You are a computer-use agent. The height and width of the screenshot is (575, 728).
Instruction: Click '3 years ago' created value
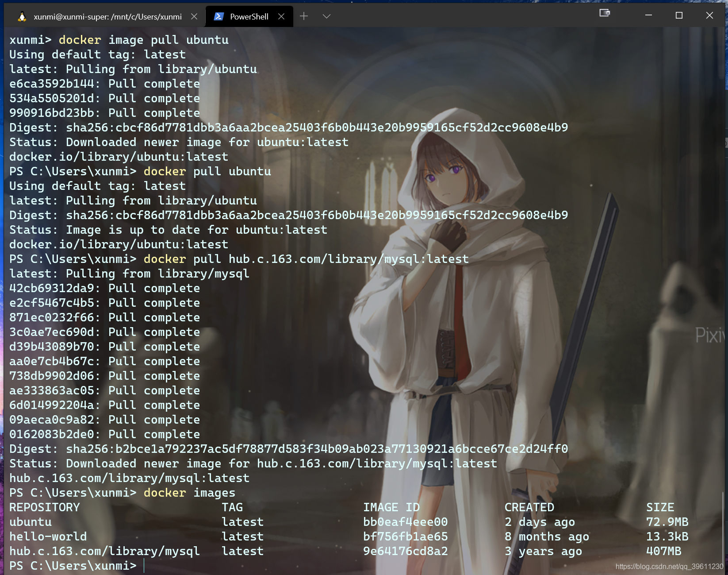[x=544, y=551]
